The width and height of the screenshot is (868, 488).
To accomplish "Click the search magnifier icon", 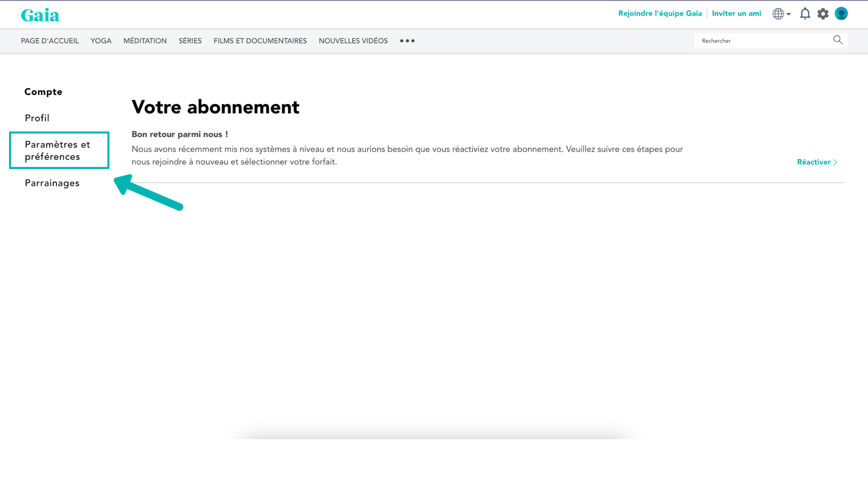I will [838, 40].
